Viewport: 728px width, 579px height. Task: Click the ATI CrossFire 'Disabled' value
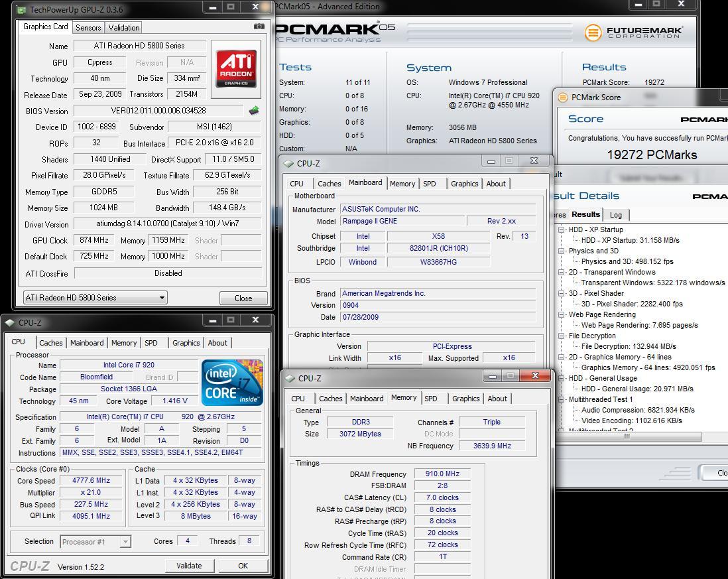click(168, 273)
